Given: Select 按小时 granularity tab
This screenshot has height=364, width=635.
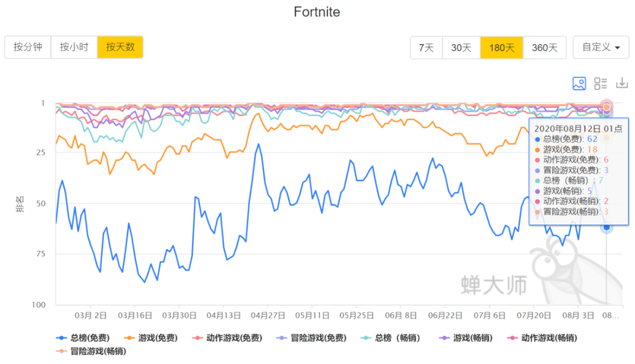Looking at the screenshot, I should click(x=74, y=47).
